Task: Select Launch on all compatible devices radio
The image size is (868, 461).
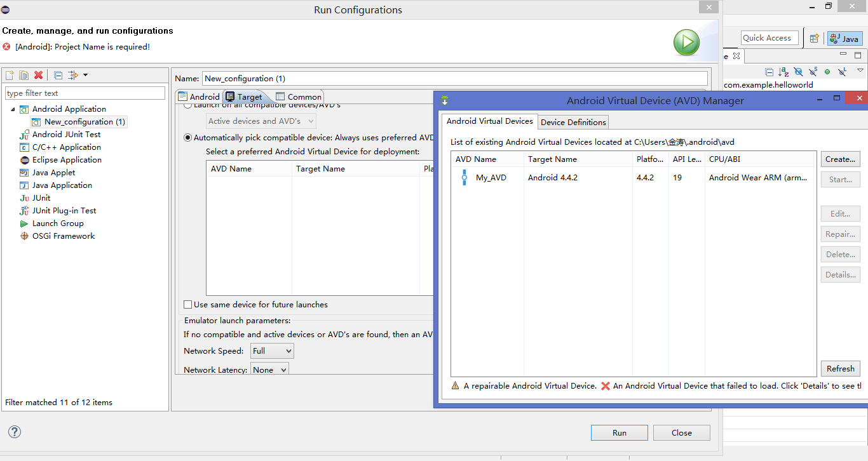Action: coord(188,106)
